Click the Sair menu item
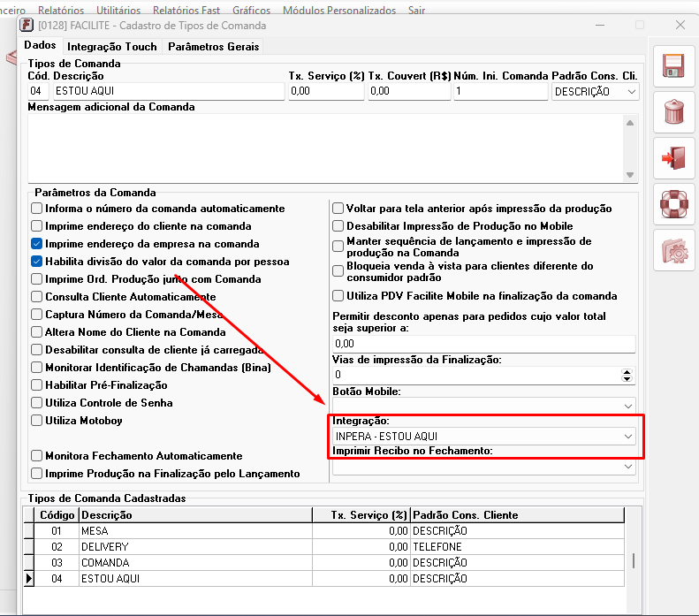Screen dimensions: 699x616 click(x=416, y=10)
